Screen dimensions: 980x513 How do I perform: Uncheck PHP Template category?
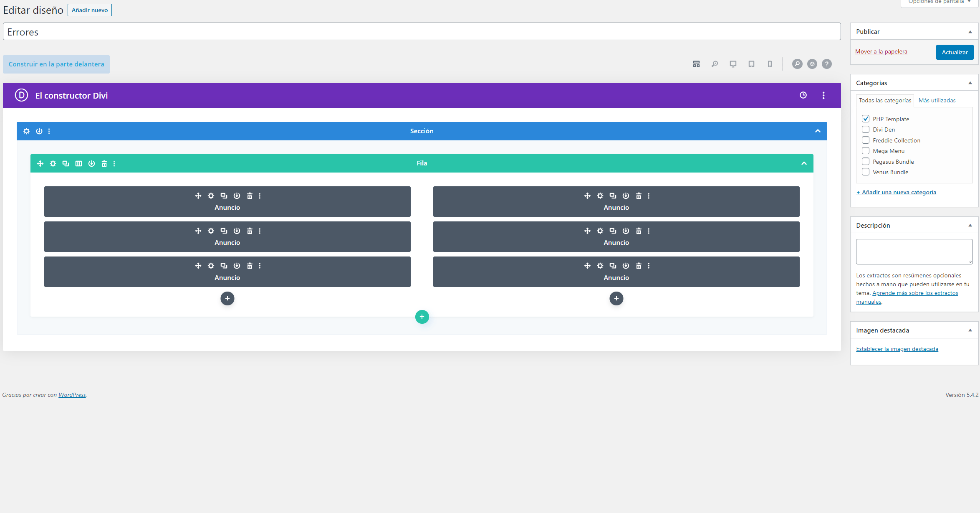pyautogui.click(x=866, y=119)
